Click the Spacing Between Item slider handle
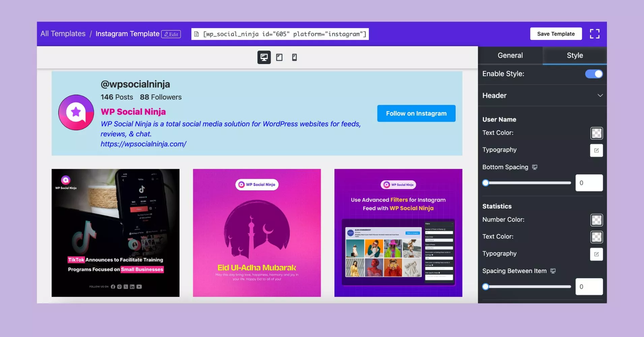 click(486, 286)
